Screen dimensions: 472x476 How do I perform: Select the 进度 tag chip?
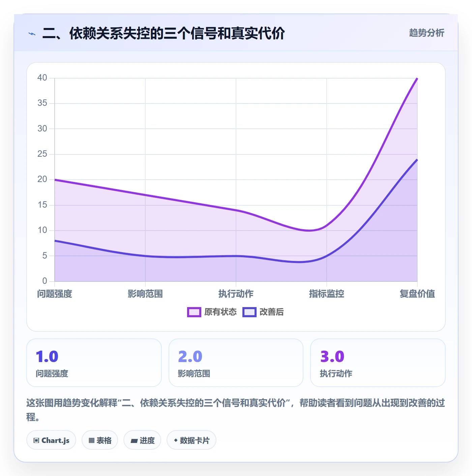click(142, 440)
